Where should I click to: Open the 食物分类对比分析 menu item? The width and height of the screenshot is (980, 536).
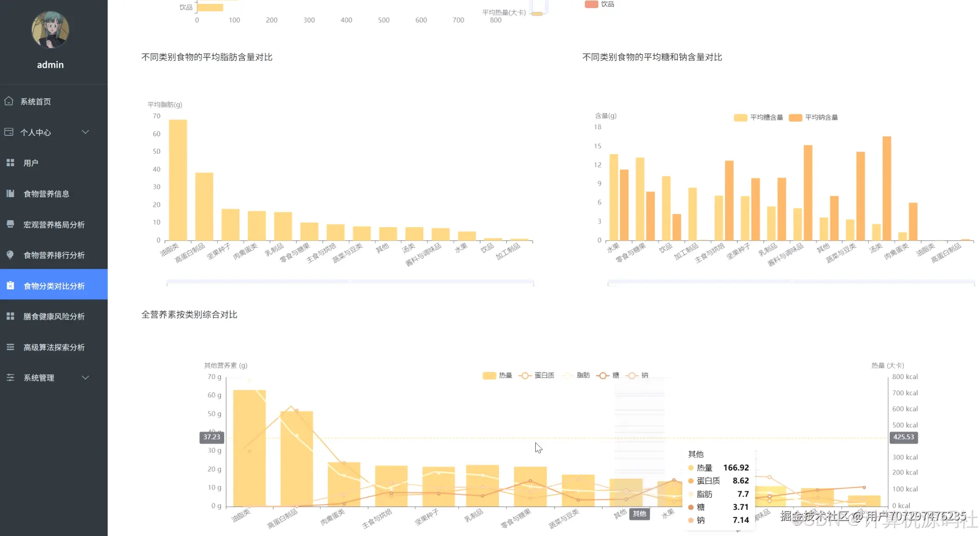tap(54, 286)
